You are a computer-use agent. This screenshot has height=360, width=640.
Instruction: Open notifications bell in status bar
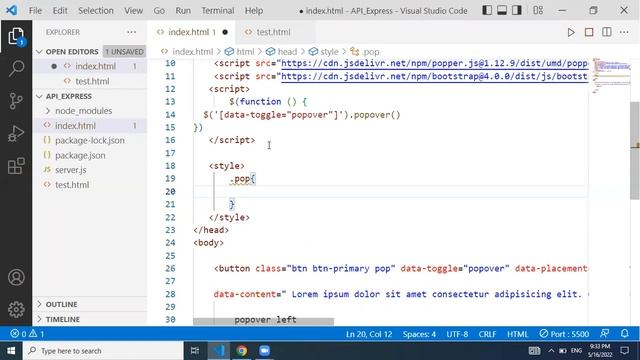tap(624, 334)
